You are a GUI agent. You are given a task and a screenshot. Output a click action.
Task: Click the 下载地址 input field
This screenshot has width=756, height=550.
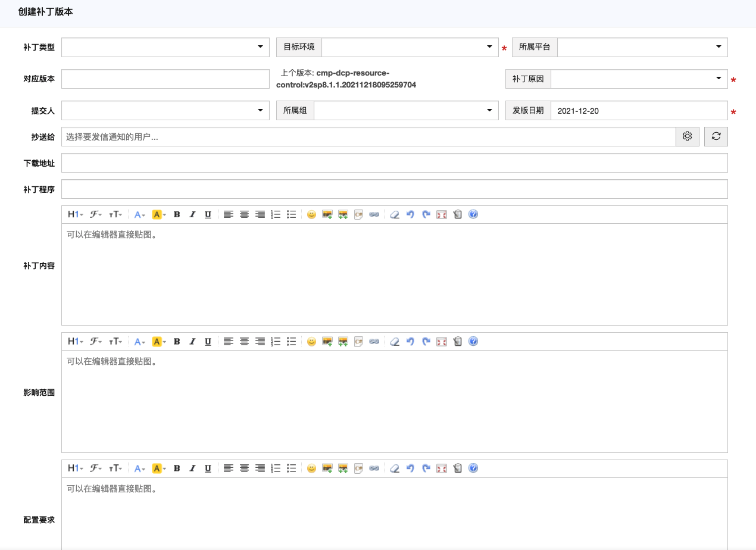point(395,163)
